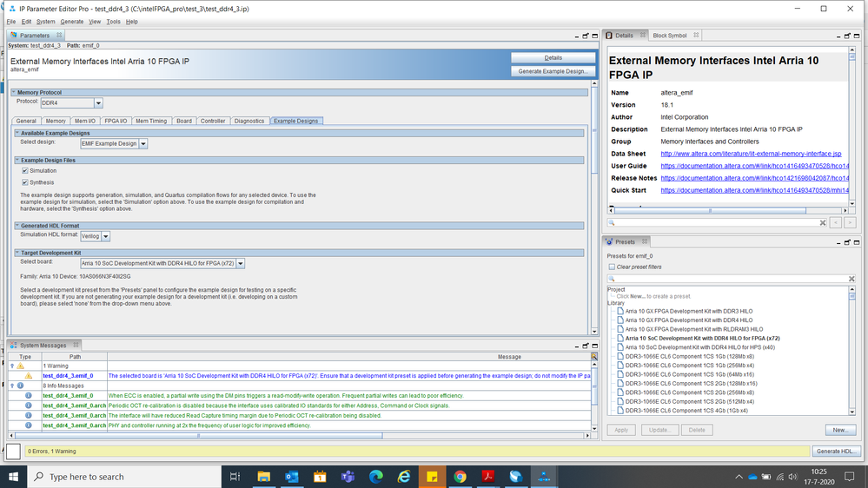
Task: Open Microsoft Teams from the taskbar
Action: (x=348, y=477)
